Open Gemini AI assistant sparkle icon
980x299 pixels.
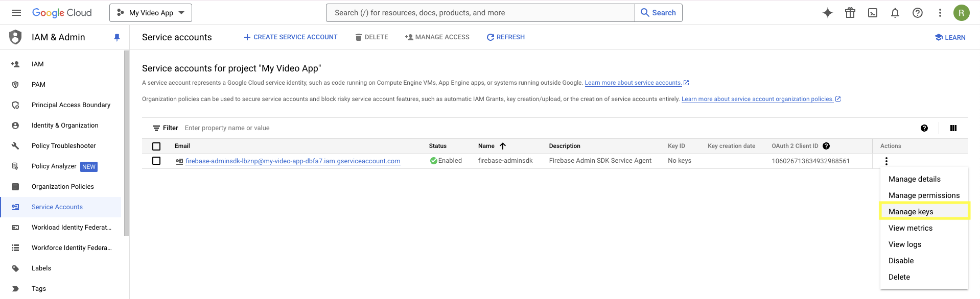(x=828, y=13)
